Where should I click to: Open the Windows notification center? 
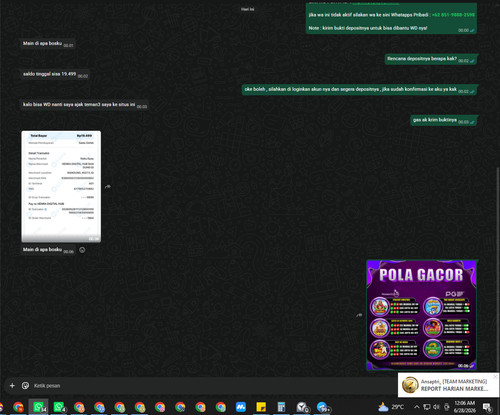tap(488, 407)
